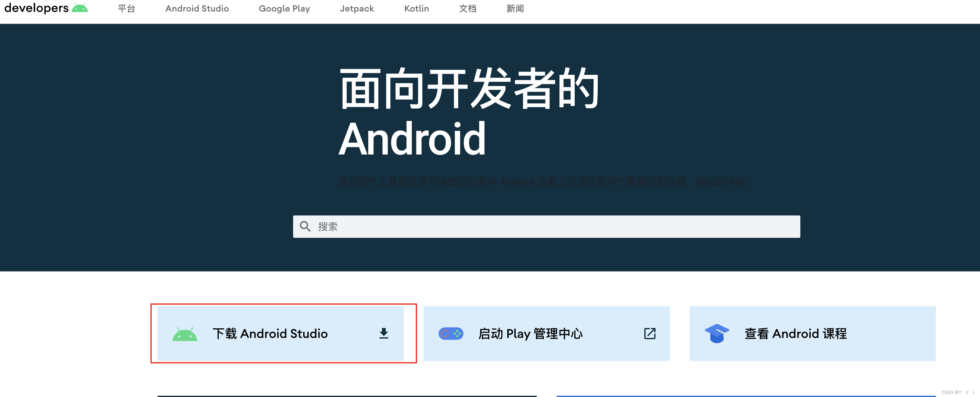
Task: Select the Kotlin nav item
Action: coord(416,8)
